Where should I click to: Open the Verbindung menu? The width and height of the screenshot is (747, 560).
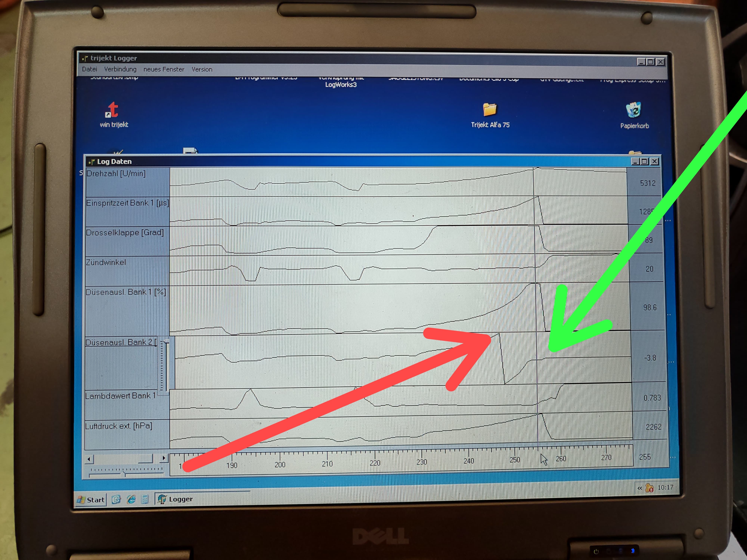coord(120,69)
